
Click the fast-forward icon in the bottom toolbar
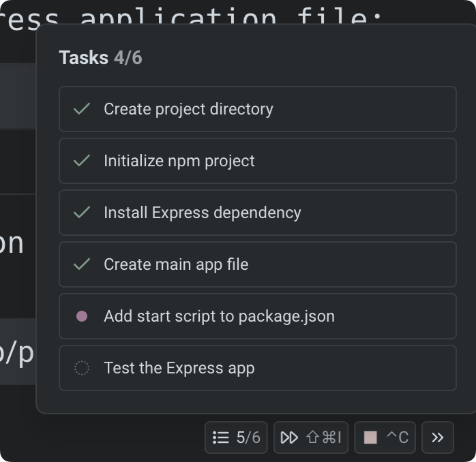pyautogui.click(x=289, y=437)
